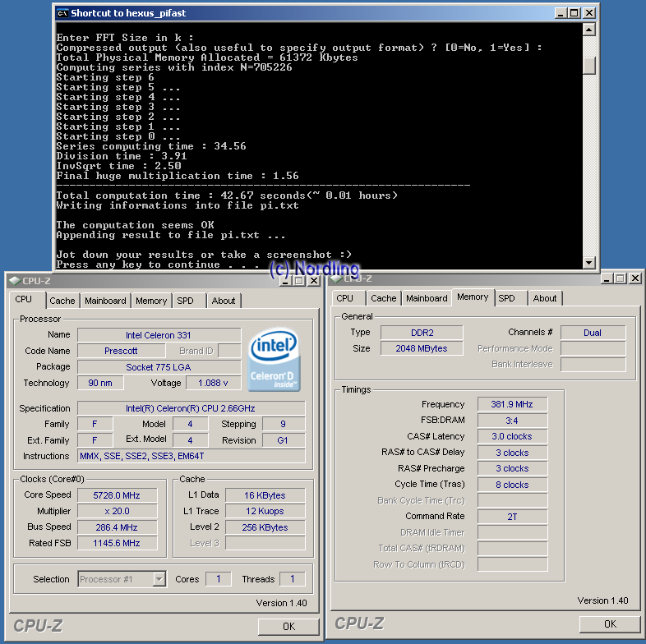Click the Command Rate value 2T
Image resolution: width=646 pixels, height=644 pixels.
(x=513, y=517)
